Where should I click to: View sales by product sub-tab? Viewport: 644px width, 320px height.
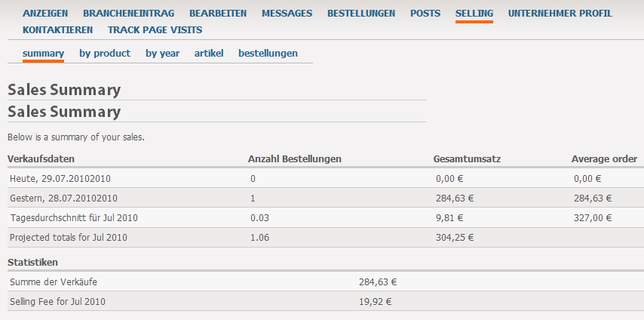105,54
